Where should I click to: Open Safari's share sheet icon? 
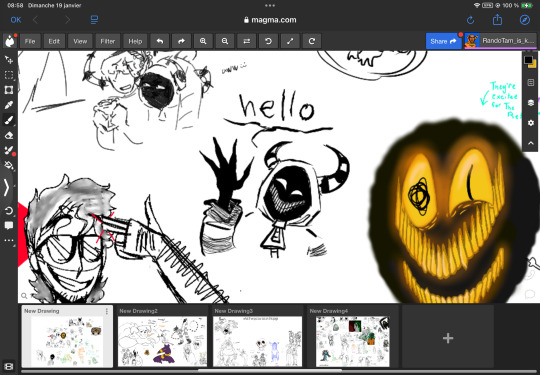[x=497, y=20]
